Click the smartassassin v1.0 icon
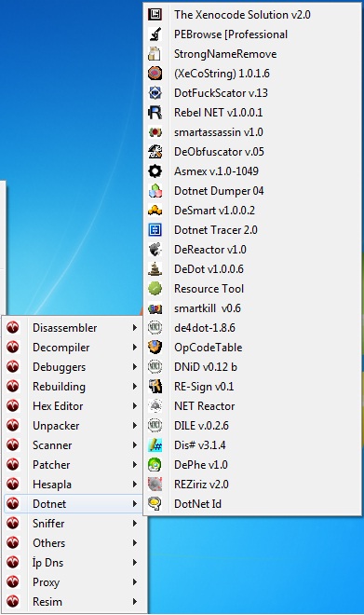The image size is (364, 615). tap(155, 132)
